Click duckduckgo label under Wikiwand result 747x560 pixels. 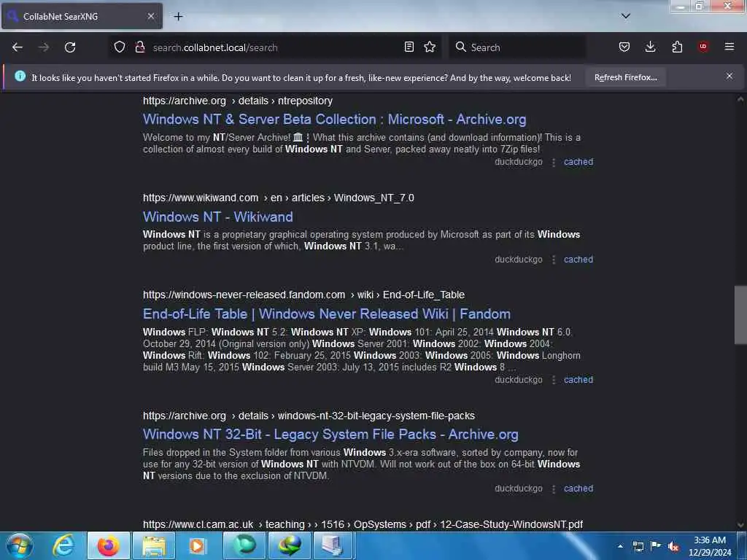[519, 260]
